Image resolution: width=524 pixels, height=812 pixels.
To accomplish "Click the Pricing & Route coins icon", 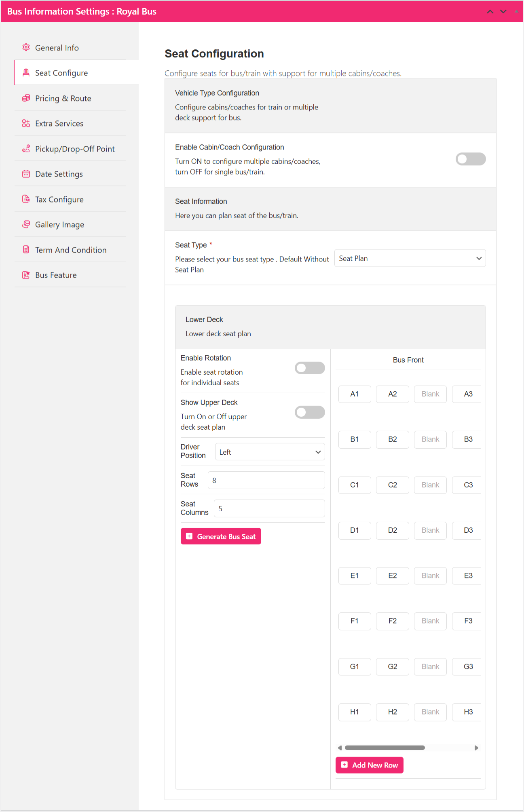I will [x=26, y=98].
